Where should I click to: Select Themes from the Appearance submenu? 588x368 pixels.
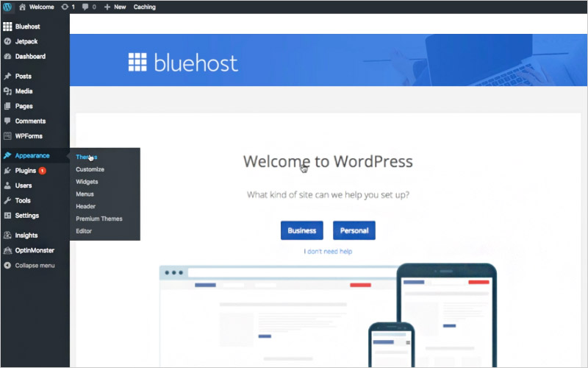click(86, 157)
